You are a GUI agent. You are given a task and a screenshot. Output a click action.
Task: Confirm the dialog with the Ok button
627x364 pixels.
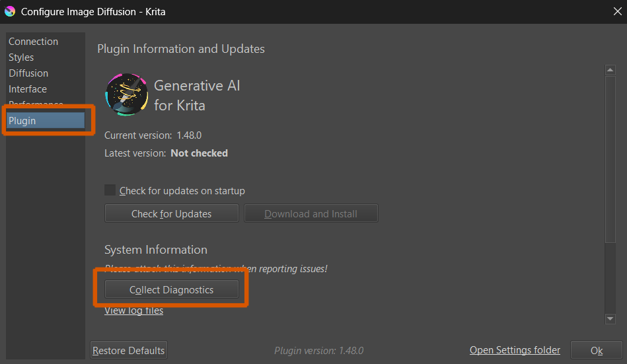[596, 350]
